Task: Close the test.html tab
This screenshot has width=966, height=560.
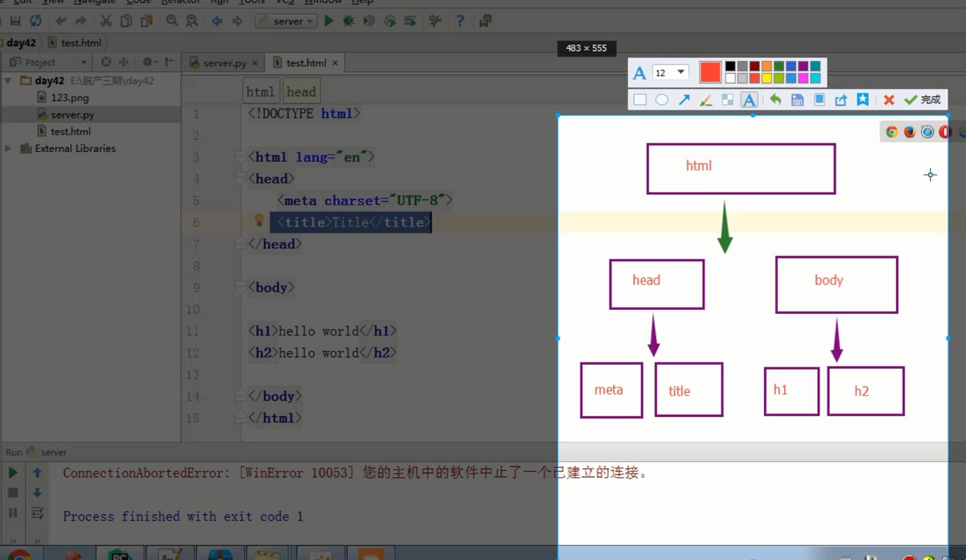Action: (x=335, y=63)
